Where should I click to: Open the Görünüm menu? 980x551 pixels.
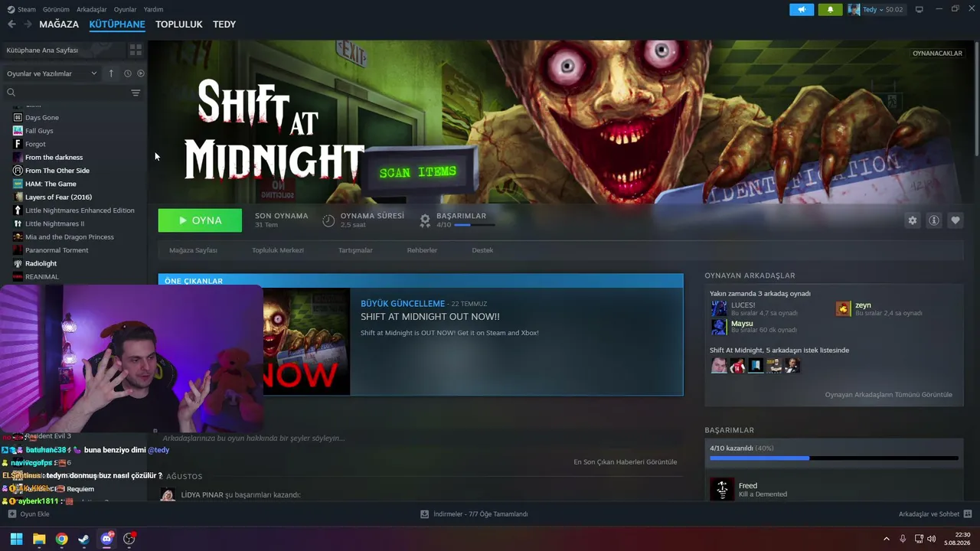coord(56,9)
